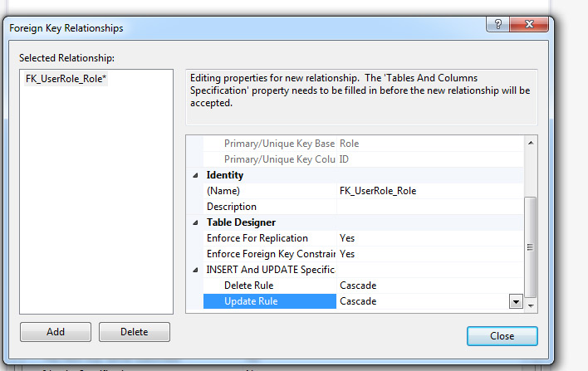Collapse INSERT And UPDATE Specification group
The image size is (588, 371).
tap(196, 270)
